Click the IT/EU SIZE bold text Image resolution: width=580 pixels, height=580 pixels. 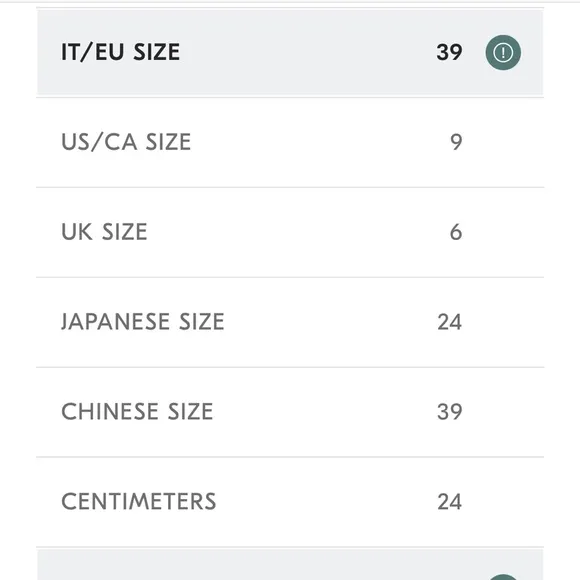tap(121, 52)
